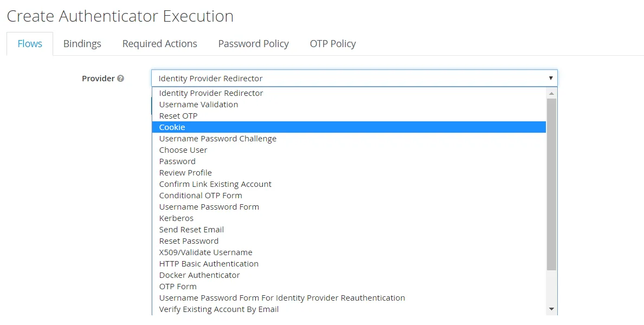644x325 pixels.
Task: Click the Provider help question-mark icon
Action: click(x=120, y=79)
